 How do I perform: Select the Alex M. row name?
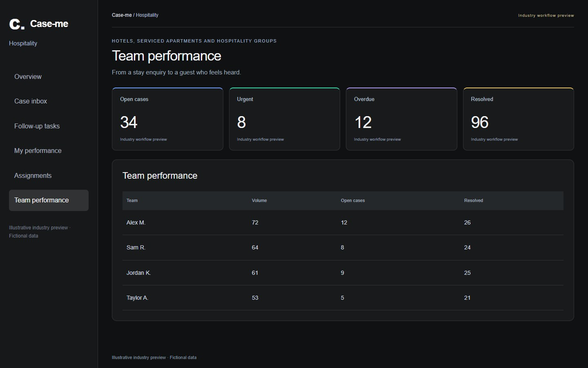tap(136, 222)
